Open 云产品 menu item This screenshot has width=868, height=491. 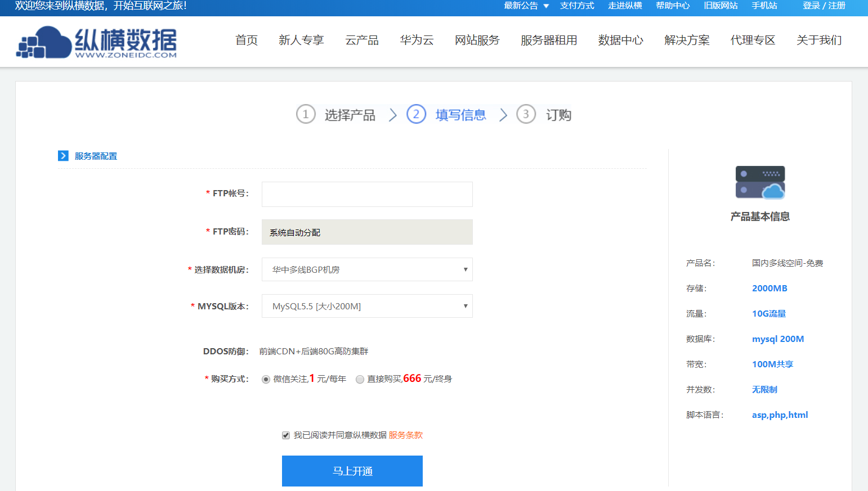click(x=362, y=40)
